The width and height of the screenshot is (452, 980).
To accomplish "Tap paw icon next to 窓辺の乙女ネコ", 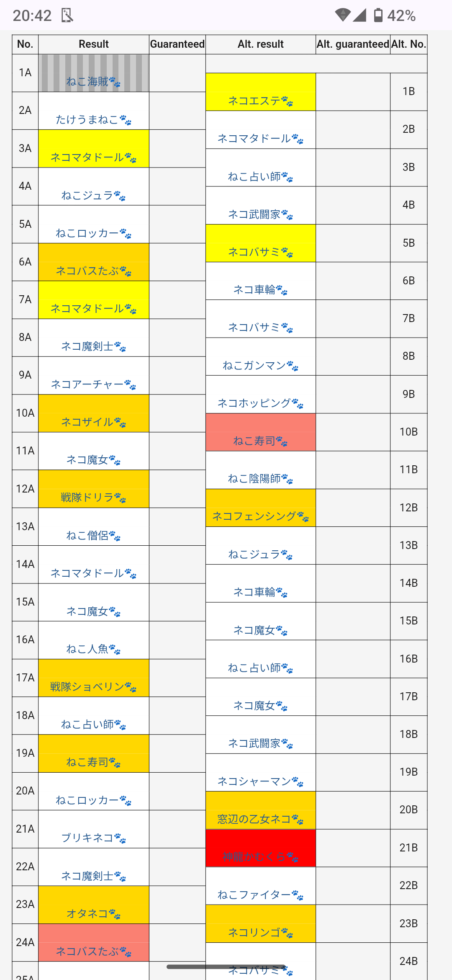I will 298,820.
